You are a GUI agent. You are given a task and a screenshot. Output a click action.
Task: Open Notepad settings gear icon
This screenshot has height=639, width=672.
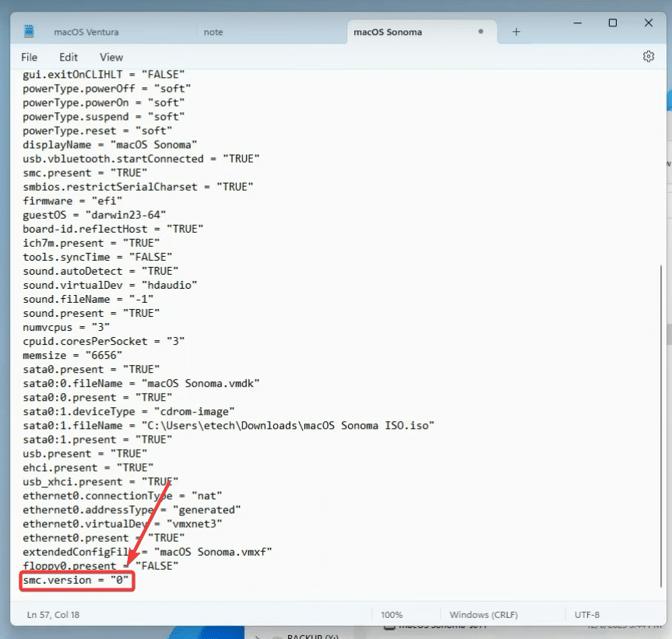tap(649, 57)
